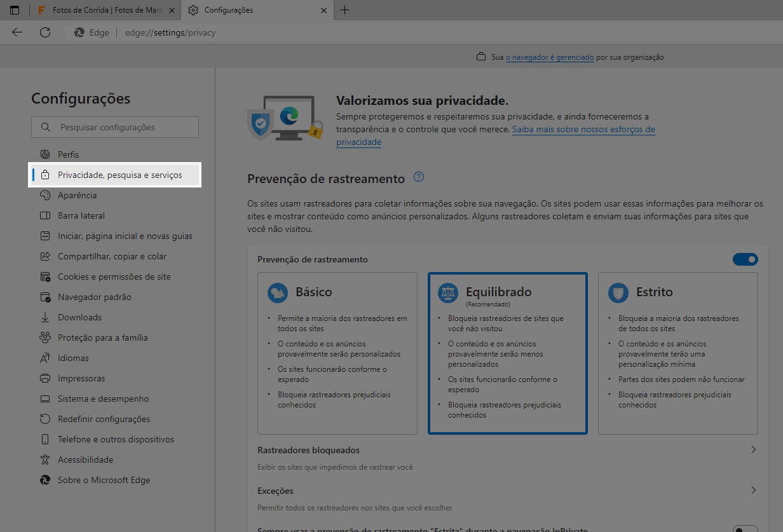
Task: Turn off Prevenção de rastreamento switch
Action: click(x=746, y=259)
